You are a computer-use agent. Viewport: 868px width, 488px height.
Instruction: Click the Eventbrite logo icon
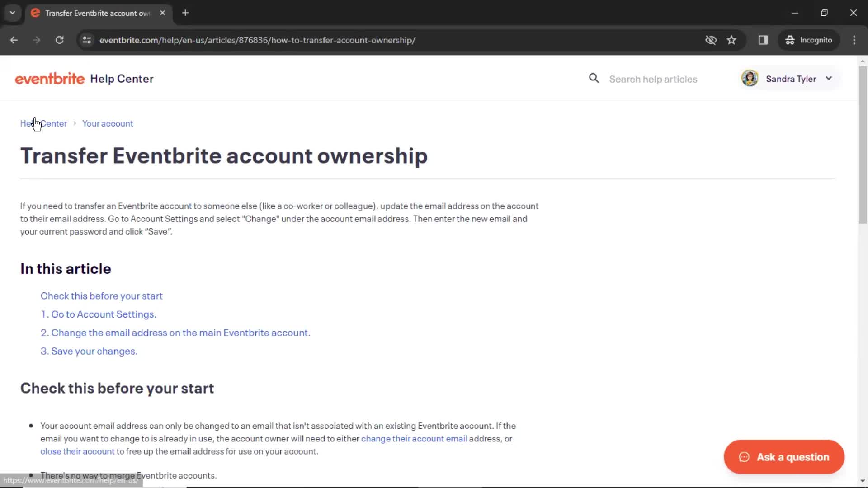point(49,79)
